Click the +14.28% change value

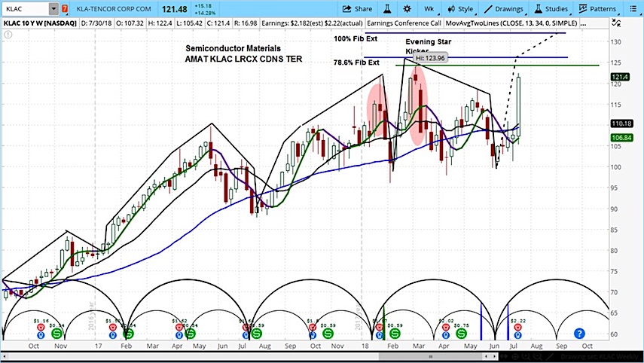[x=205, y=12]
